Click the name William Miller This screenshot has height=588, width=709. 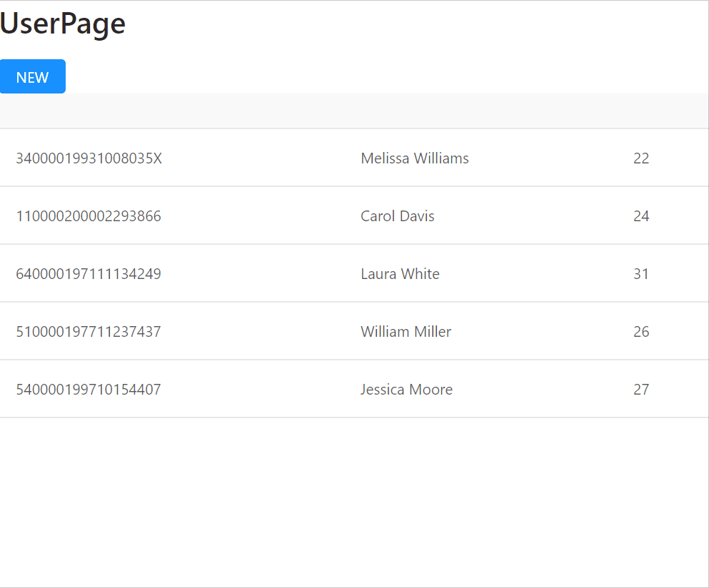(x=406, y=332)
